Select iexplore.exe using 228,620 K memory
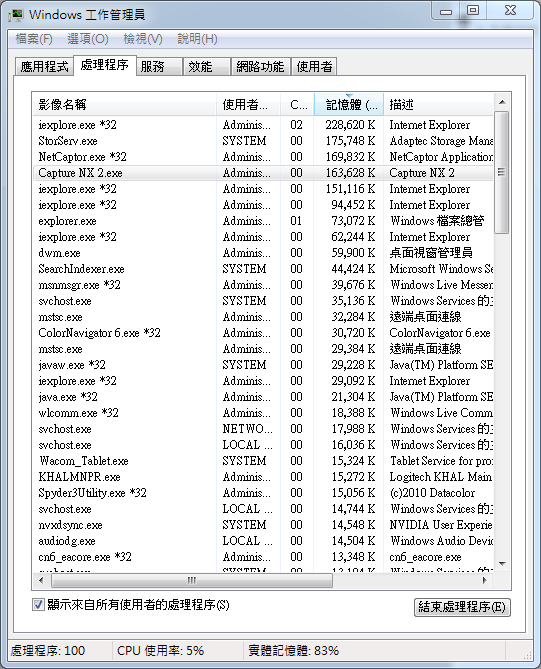This screenshot has width=541, height=669. 263,125
